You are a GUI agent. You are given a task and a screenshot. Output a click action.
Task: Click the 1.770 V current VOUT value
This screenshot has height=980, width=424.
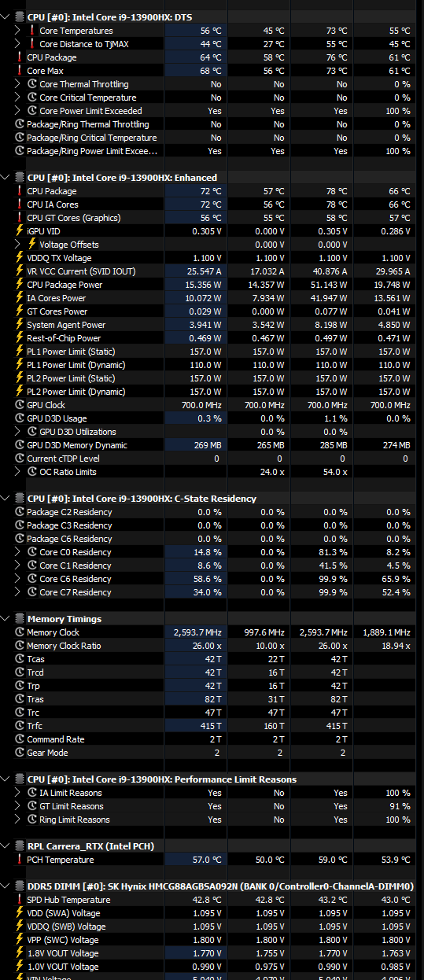[207, 953]
